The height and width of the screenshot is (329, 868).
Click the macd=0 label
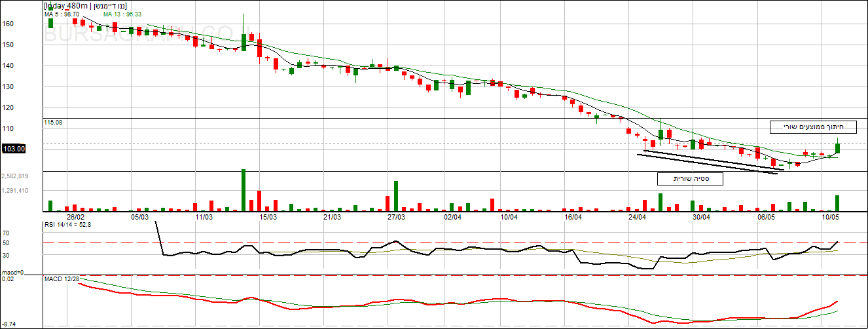tap(12, 272)
